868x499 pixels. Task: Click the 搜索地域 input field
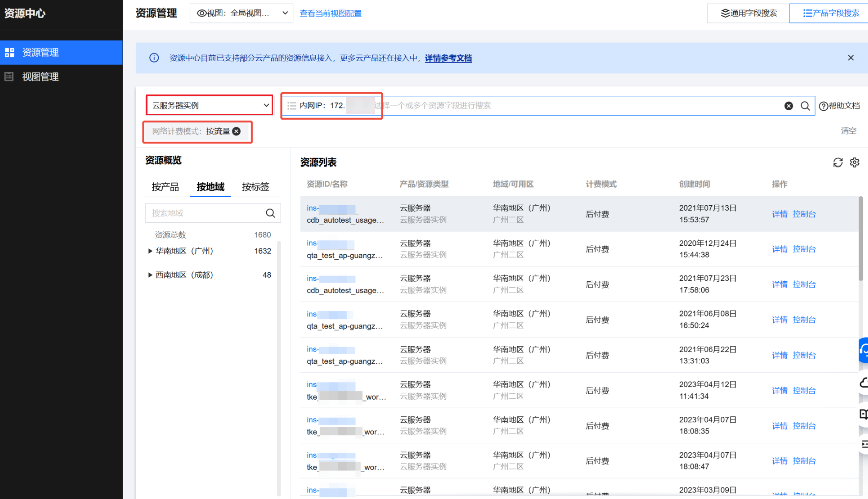click(205, 213)
